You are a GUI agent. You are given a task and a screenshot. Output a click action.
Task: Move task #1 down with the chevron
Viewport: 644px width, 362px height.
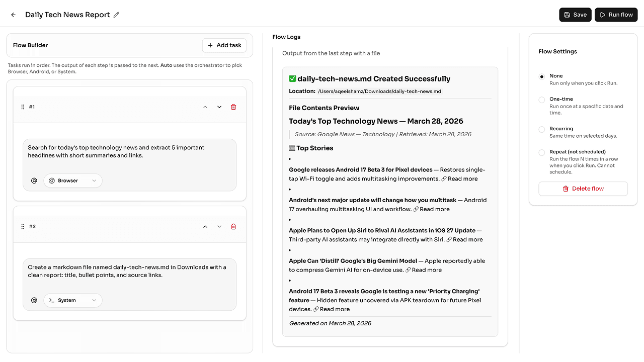click(x=219, y=107)
